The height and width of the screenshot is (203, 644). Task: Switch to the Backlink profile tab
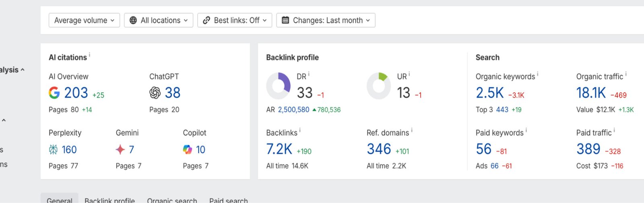(109, 200)
